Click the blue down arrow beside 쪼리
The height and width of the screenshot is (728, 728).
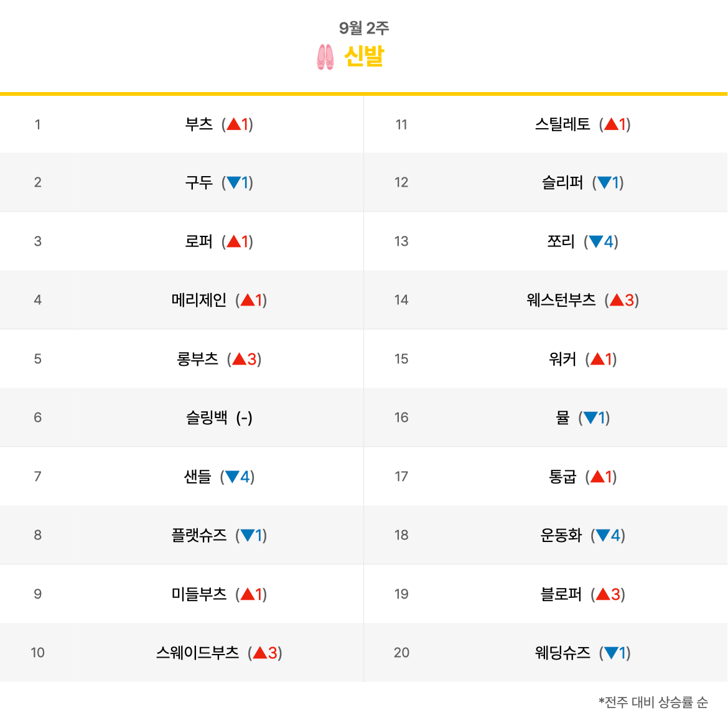595,241
